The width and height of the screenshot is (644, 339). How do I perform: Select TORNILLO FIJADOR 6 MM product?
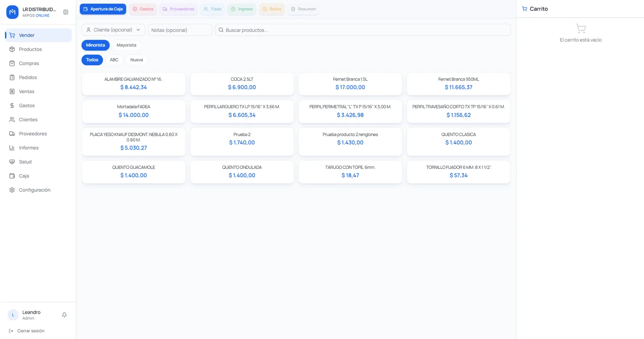pyautogui.click(x=458, y=172)
